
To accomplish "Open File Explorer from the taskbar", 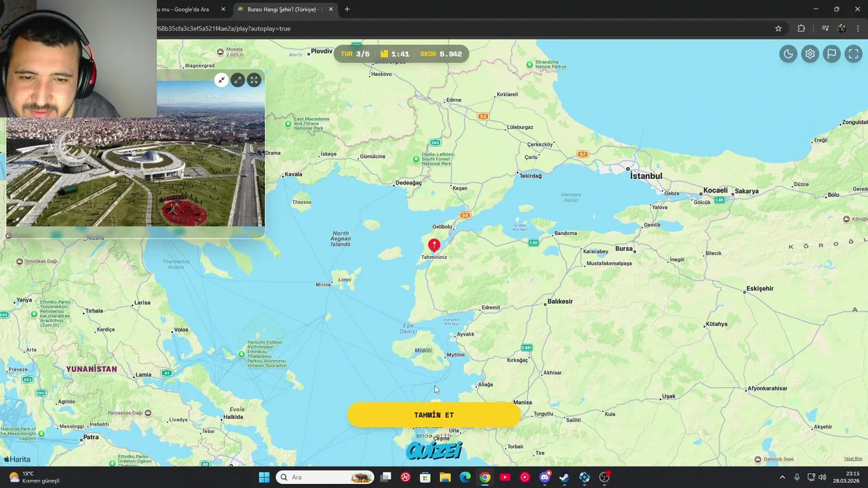I will tap(445, 477).
